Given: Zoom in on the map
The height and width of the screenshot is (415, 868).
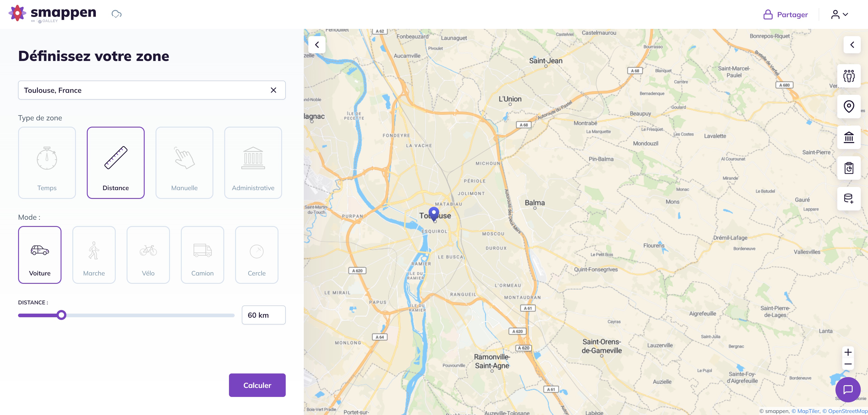Looking at the screenshot, I should tap(848, 352).
